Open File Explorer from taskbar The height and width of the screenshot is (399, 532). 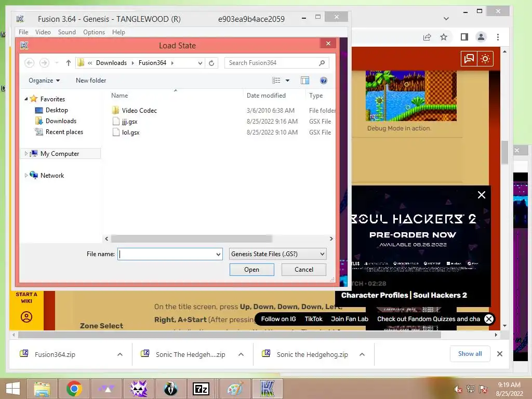coord(42,389)
